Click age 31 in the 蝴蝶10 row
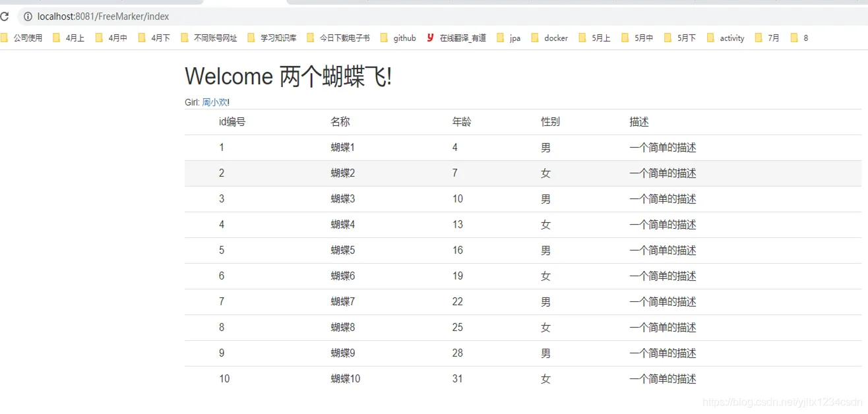This screenshot has width=868, height=414. (x=458, y=379)
